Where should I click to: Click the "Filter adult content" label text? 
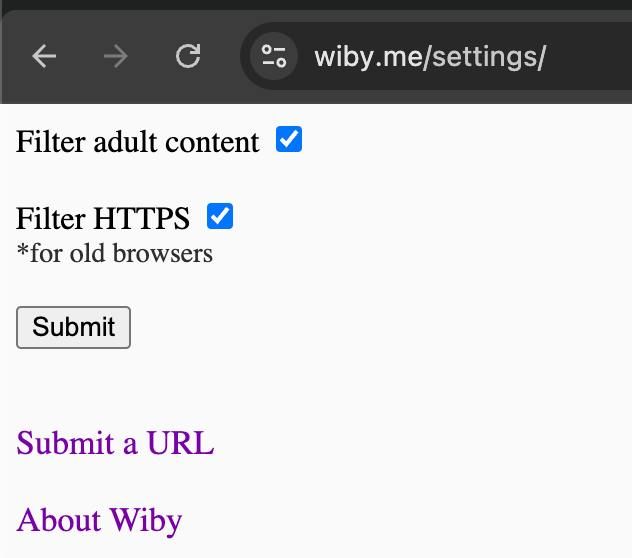pos(137,142)
